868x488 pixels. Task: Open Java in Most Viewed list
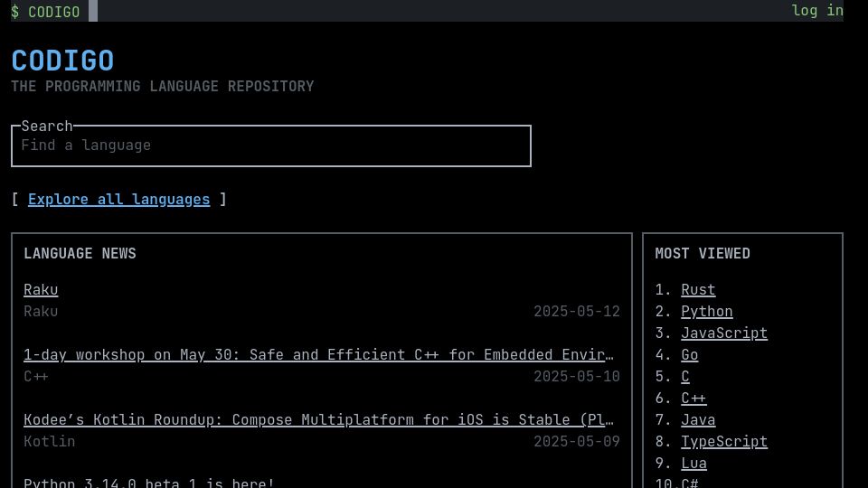(x=698, y=420)
